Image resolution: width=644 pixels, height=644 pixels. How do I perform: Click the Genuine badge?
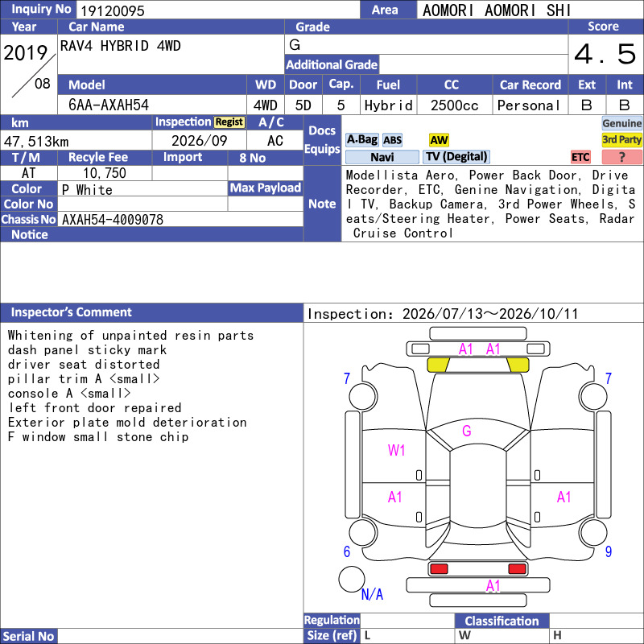click(x=621, y=123)
